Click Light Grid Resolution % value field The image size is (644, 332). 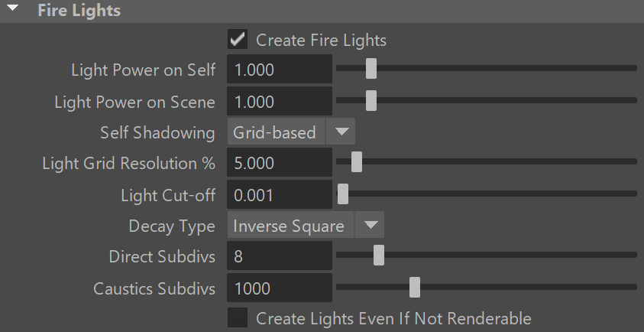[279, 164]
